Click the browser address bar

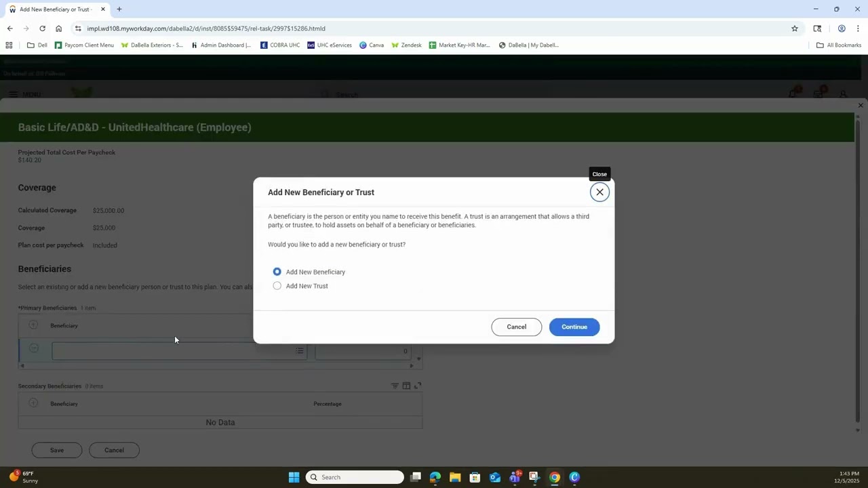[x=434, y=28]
